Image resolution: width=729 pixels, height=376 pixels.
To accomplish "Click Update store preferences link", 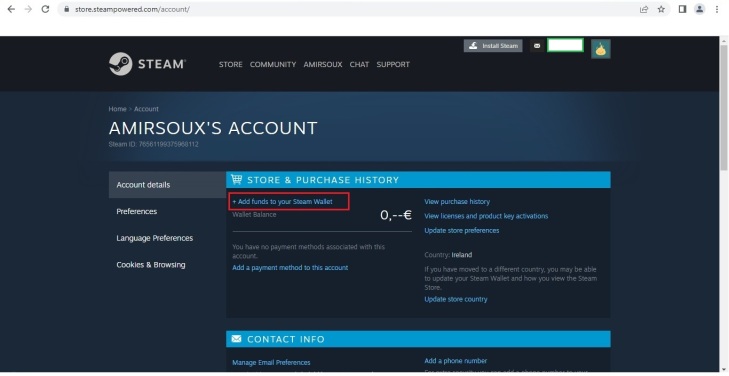I will tap(462, 231).
